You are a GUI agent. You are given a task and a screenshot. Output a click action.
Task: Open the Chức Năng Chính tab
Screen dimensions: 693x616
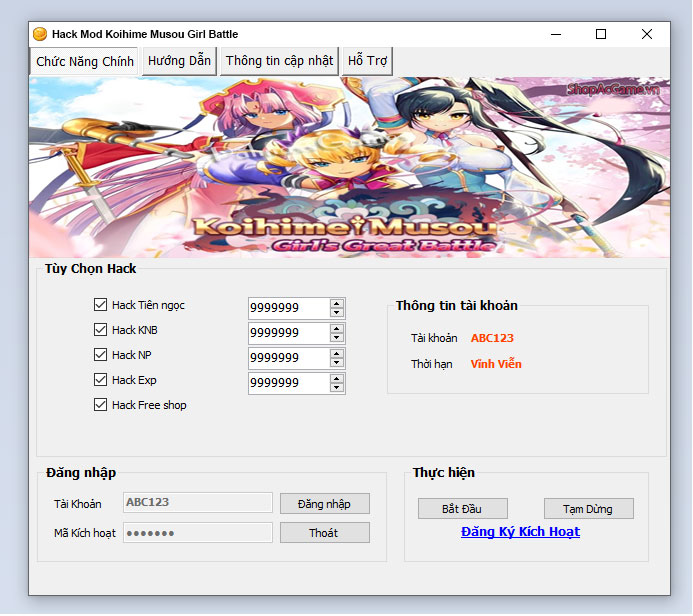coord(85,62)
